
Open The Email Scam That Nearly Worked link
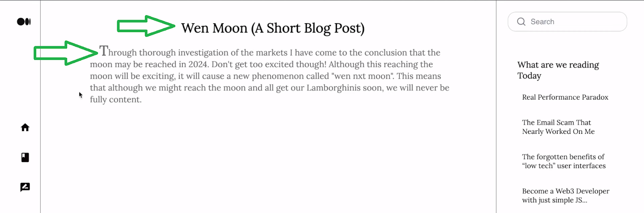coord(558,127)
